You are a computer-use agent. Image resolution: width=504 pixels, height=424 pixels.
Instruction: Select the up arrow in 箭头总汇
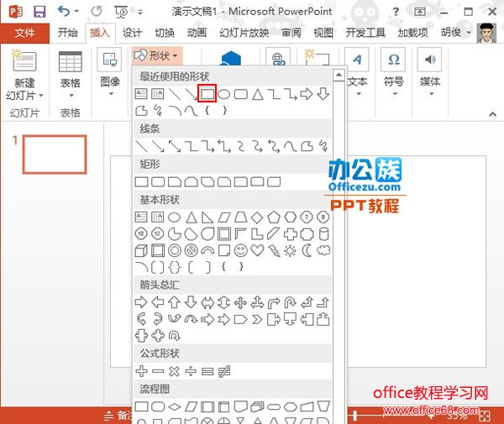(x=175, y=302)
